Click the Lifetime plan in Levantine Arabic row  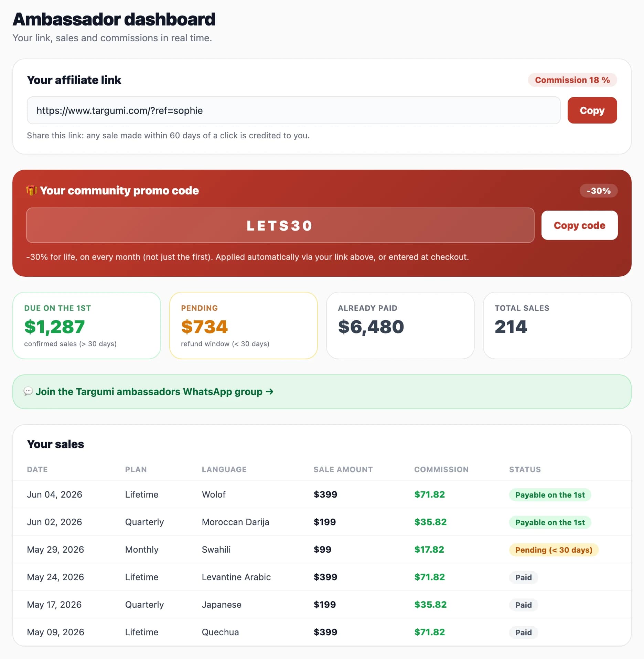pos(142,577)
